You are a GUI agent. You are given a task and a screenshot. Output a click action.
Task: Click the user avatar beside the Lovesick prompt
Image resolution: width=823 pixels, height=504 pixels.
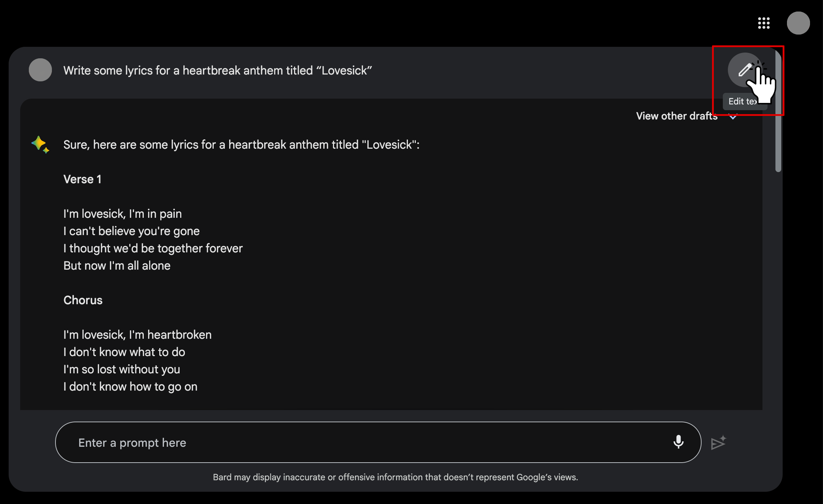click(x=40, y=70)
